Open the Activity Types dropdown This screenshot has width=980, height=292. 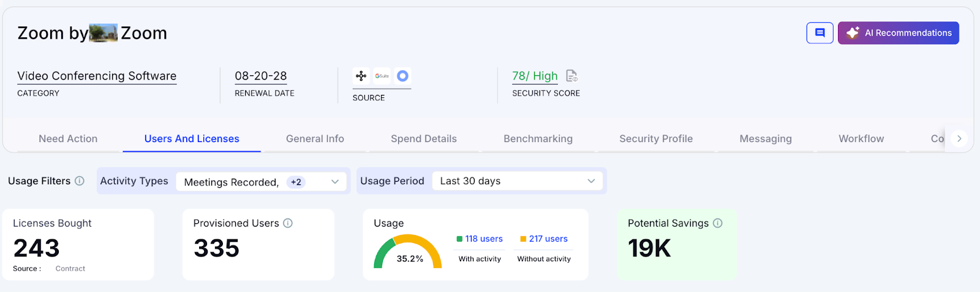(x=262, y=182)
